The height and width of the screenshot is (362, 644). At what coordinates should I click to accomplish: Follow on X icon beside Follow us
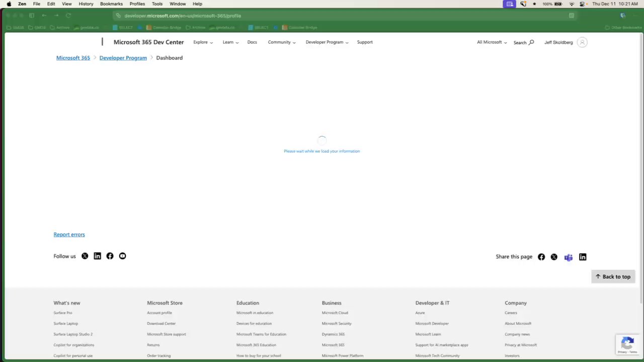(85, 256)
